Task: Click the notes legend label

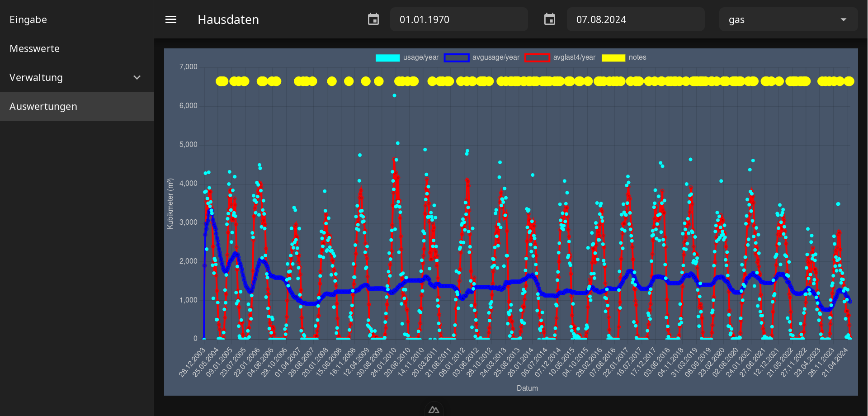Action: [x=637, y=57]
